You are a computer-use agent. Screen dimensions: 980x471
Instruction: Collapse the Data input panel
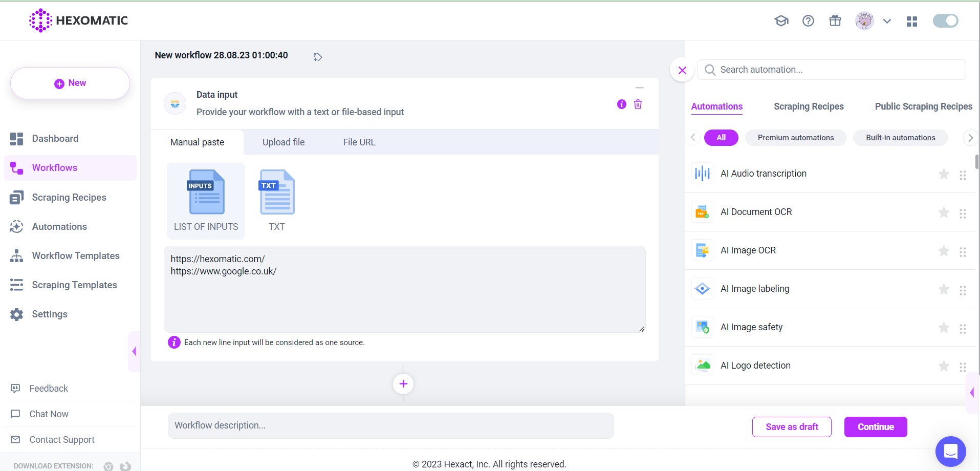tap(639, 88)
